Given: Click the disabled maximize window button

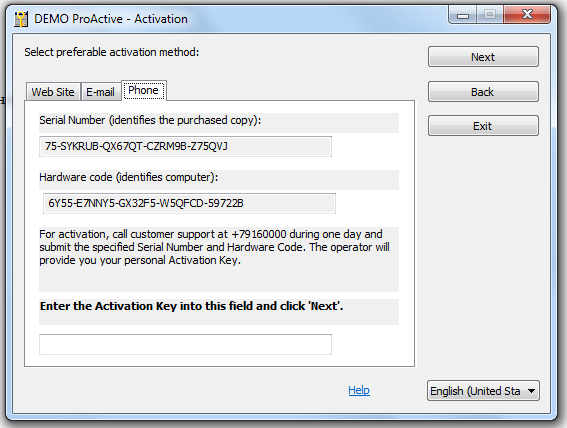Looking at the screenshot, I should pyautogui.click(x=490, y=15).
